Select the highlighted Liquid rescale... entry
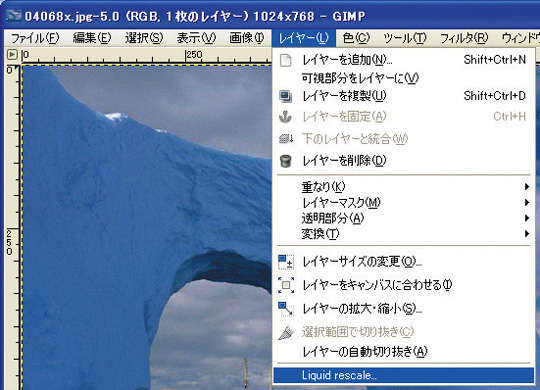Image resolution: width=540 pixels, height=390 pixels. click(x=404, y=375)
